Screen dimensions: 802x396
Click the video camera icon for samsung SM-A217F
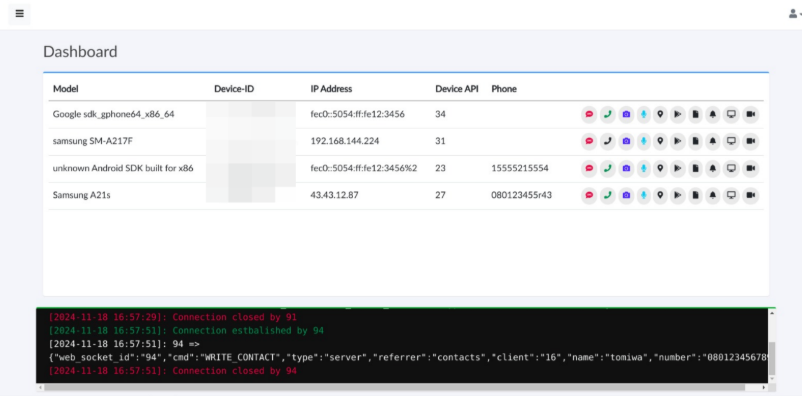[x=750, y=141]
